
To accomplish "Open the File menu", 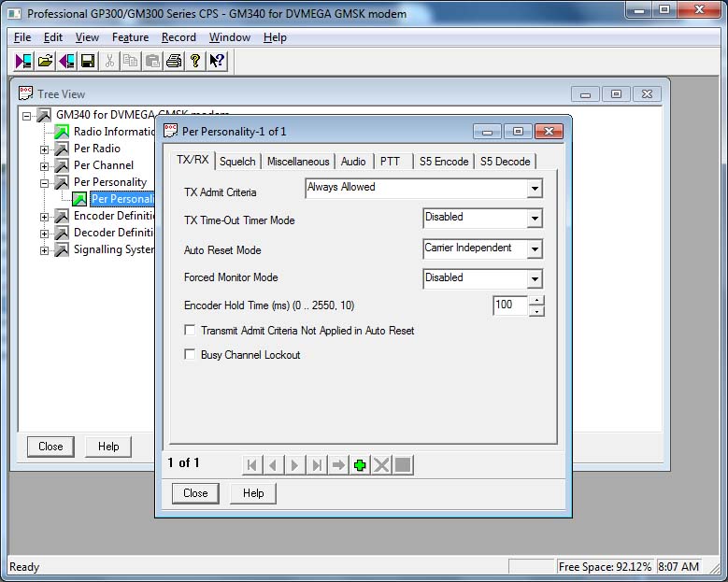I will (x=22, y=37).
